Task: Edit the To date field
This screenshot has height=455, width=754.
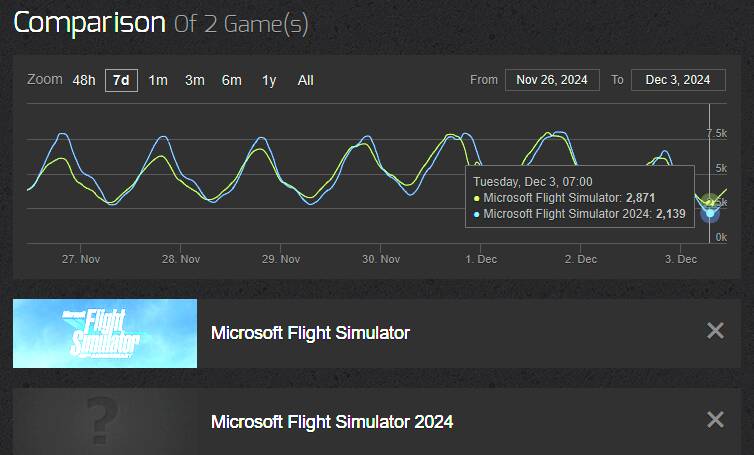Action: tap(678, 80)
